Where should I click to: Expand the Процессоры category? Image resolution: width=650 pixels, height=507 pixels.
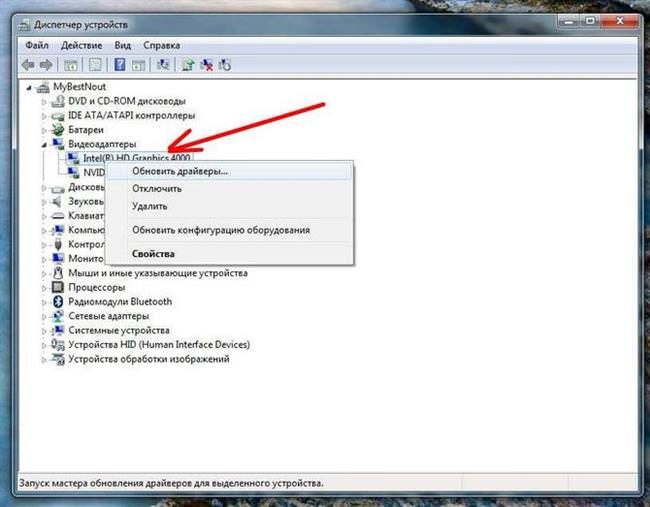tap(44, 288)
